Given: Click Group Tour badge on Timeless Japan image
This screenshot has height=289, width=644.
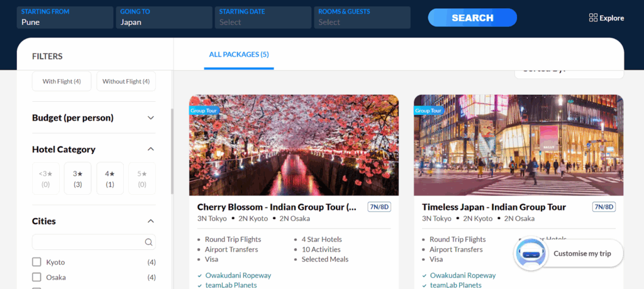Looking at the screenshot, I should pos(428,111).
